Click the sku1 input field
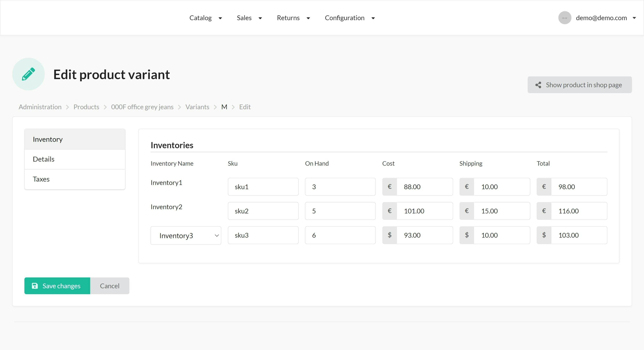 pyautogui.click(x=263, y=187)
